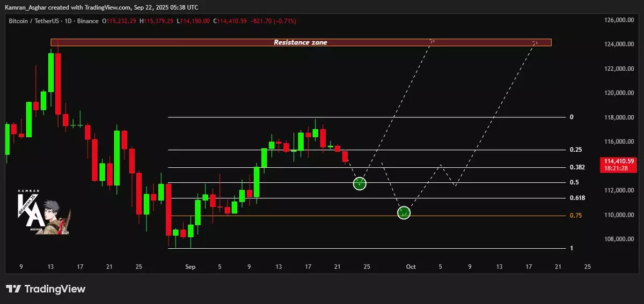The height and width of the screenshot is (304, 644).
Task: Click the orange 0.75 Fibonacci level label
Action: (575, 216)
